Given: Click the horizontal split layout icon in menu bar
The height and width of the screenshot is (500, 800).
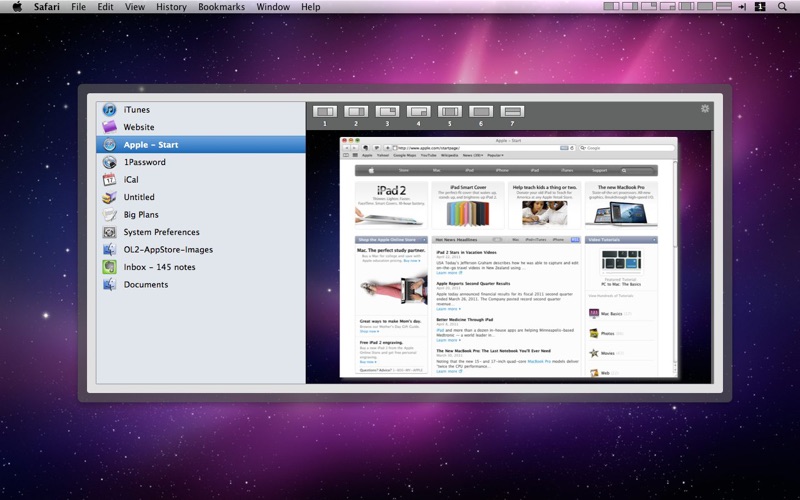Looking at the screenshot, I should click(724, 7).
